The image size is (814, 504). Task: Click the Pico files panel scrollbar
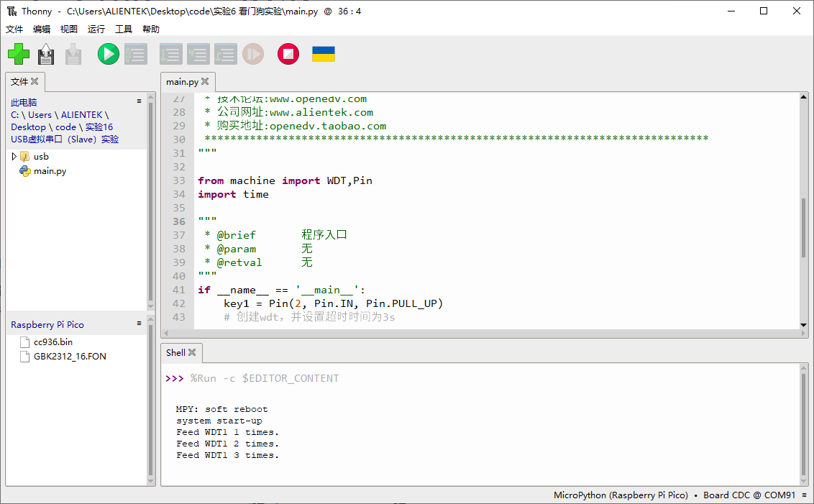[x=150, y=400]
